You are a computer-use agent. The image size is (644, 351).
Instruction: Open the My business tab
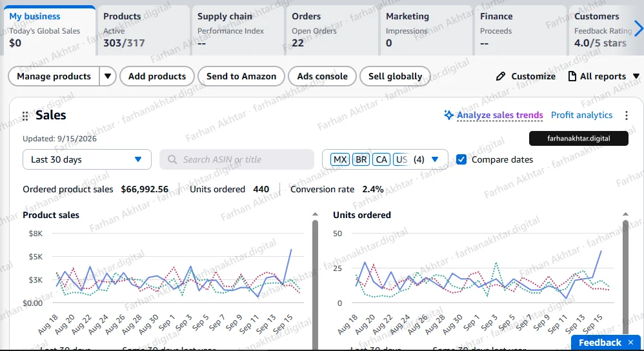click(50, 31)
